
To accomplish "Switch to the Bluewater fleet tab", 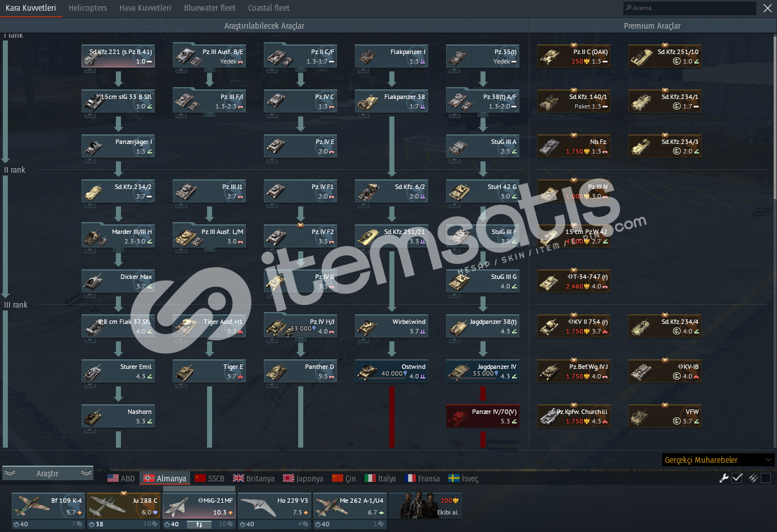I will coord(209,8).
